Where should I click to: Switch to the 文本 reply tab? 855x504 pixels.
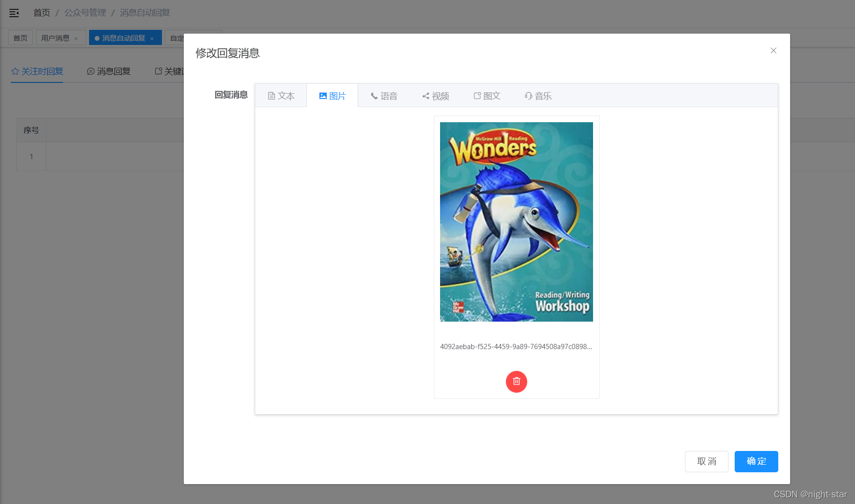tap(281, 96)
